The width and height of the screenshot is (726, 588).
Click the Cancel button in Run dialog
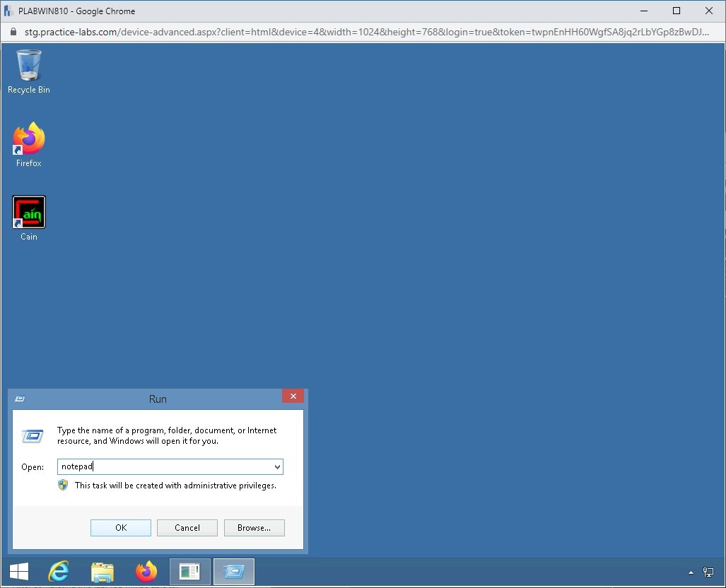coord(187,528)
